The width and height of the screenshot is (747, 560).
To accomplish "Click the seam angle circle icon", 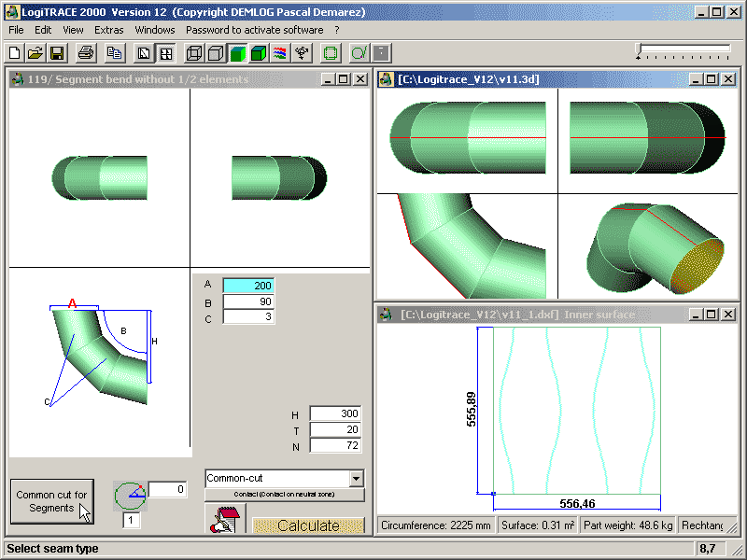I will (130, 496).
